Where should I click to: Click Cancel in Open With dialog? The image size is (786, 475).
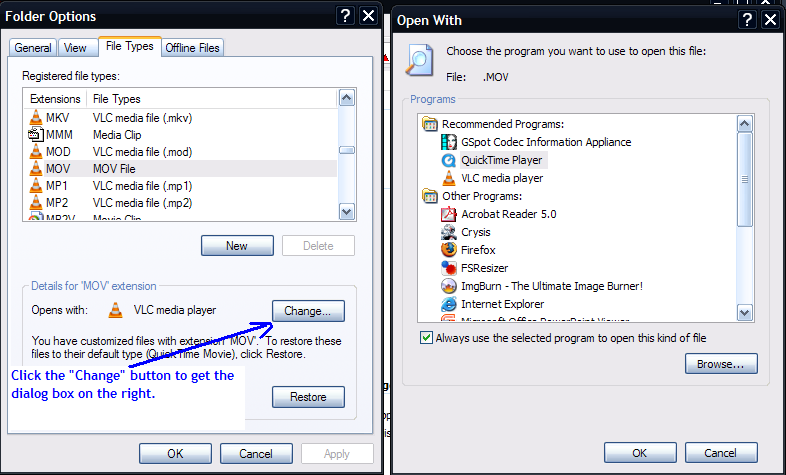click(721, 452)
